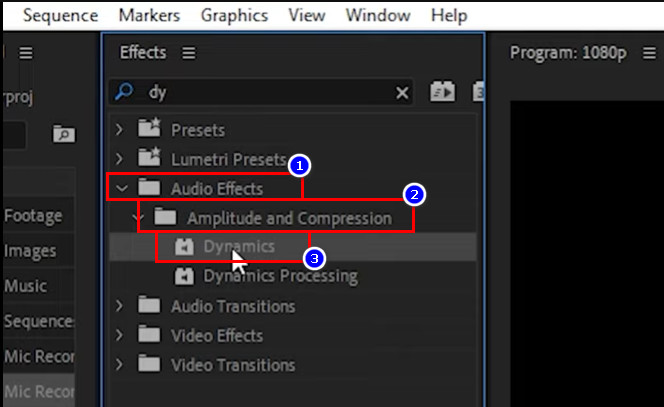The image size is (664, 407).
Task: Open the Effects panel hamburger menu
Action: pyautogui.click(x=189, y=53)
